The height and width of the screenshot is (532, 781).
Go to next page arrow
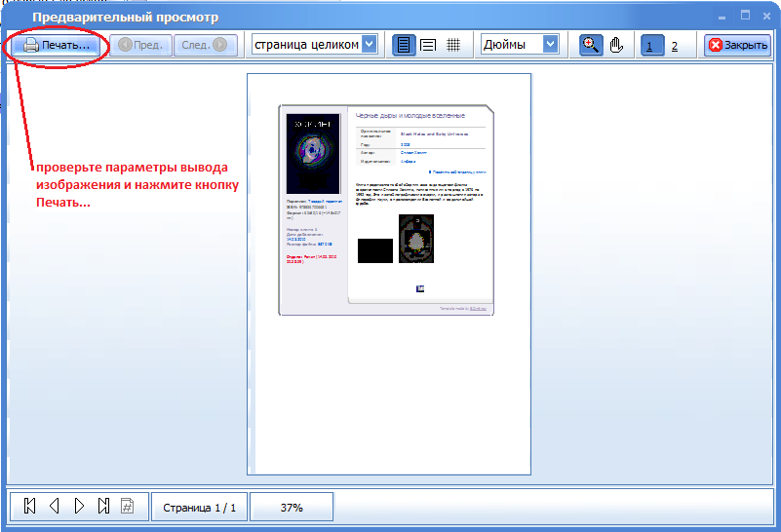(79, 507)
